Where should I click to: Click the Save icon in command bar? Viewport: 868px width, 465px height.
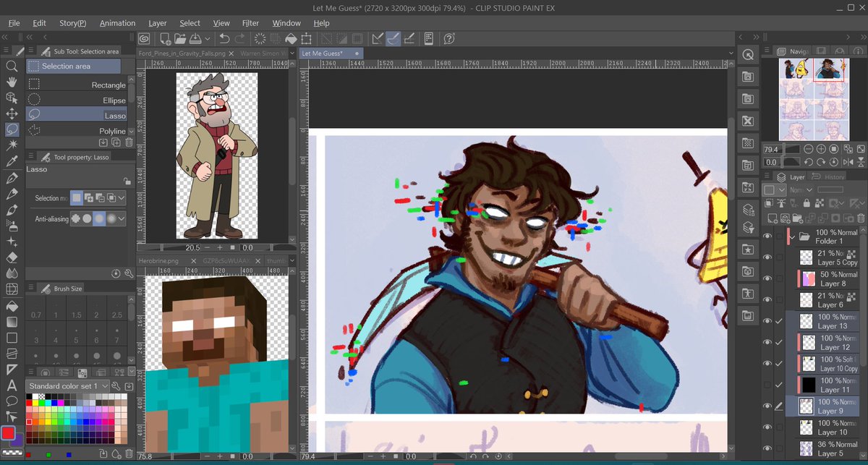pyautogui.click(x=195, y=39)
